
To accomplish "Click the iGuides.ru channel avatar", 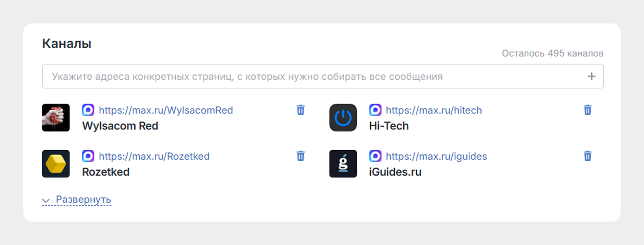I will tap(343, 164).
